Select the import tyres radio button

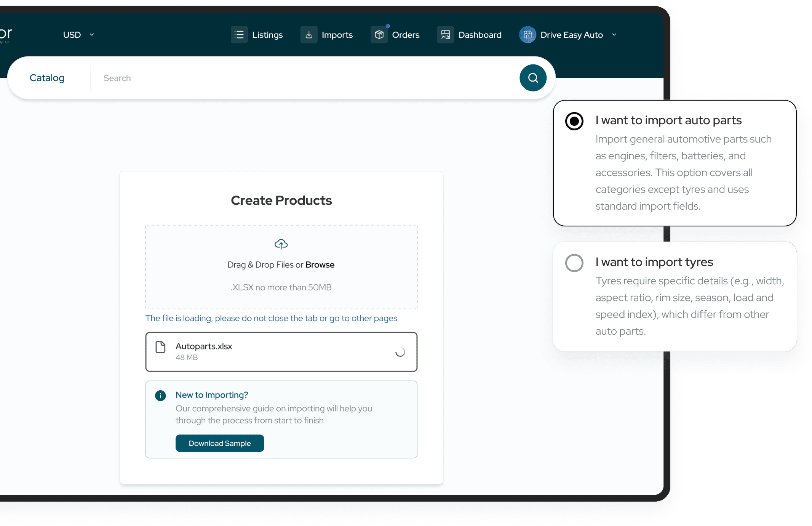pyautogui.click(x=574, y=263)
